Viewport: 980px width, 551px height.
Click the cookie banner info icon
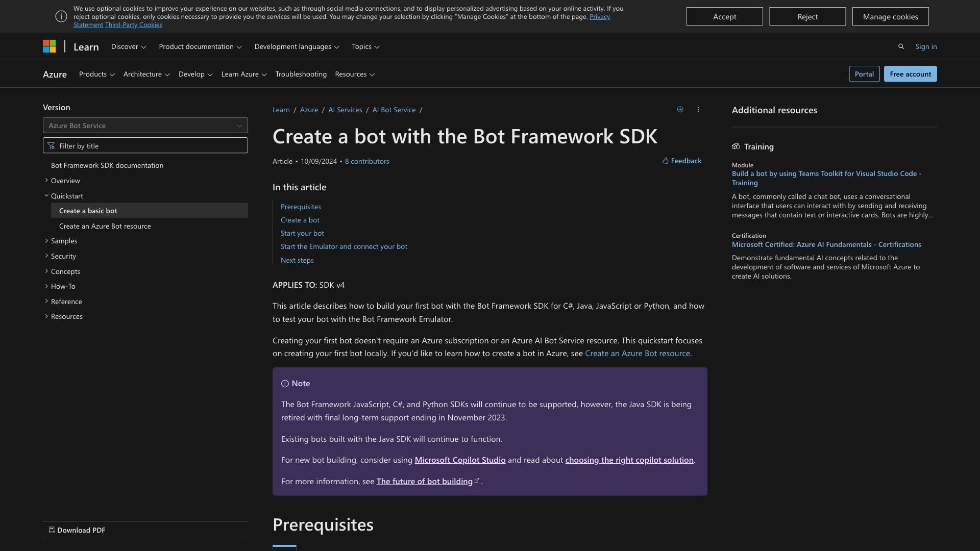coord(61,17)
